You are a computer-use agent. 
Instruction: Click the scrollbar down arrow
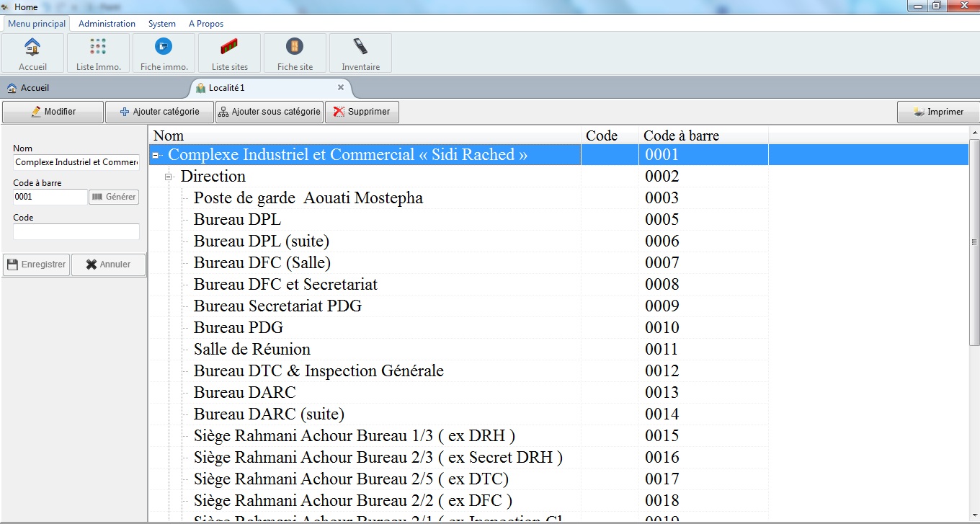click(974, 517)
